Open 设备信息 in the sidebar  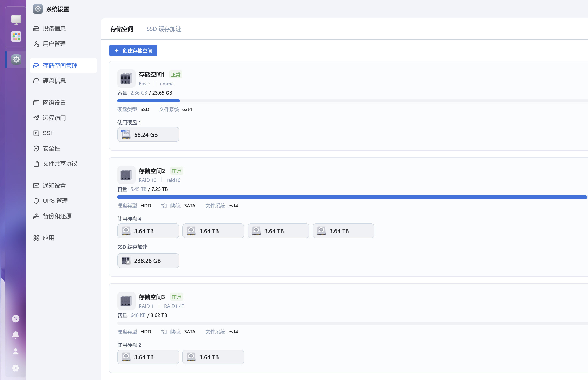coord(54,29)
